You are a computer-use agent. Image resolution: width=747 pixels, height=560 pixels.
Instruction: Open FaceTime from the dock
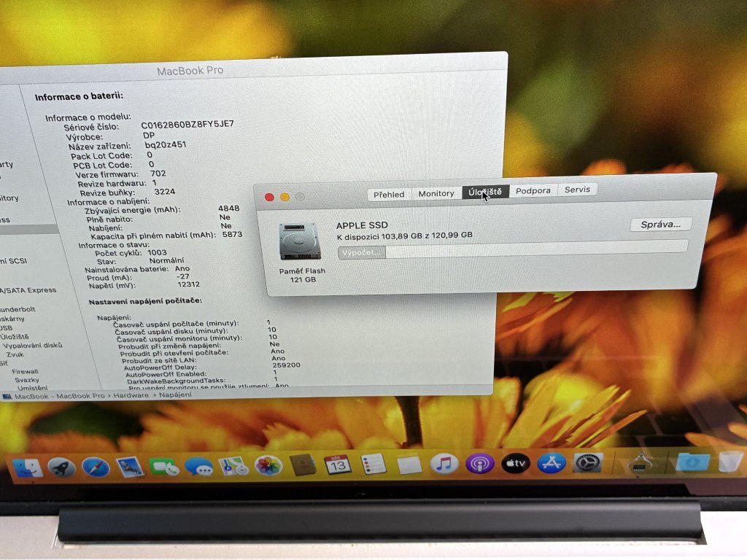[x=163, y=467]
